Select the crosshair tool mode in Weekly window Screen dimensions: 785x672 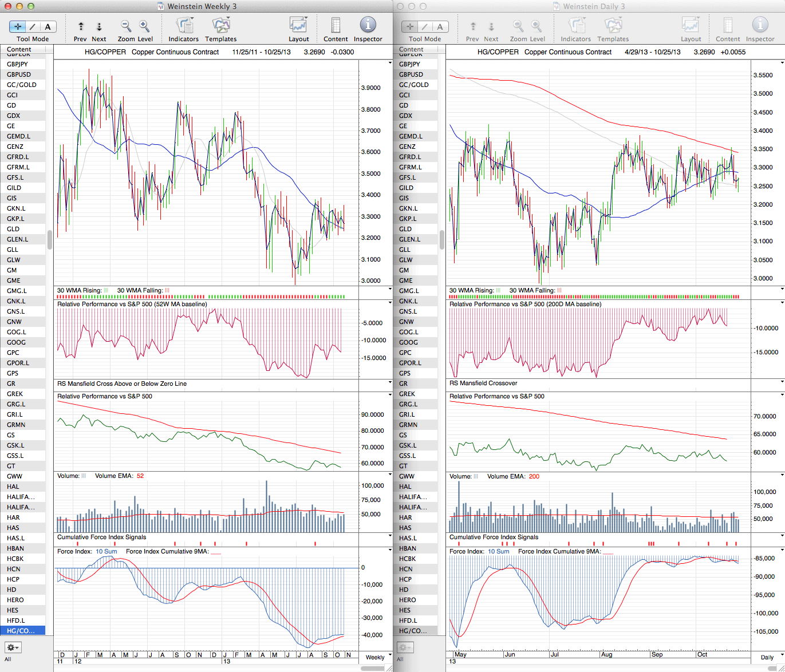tap(18, 27)
